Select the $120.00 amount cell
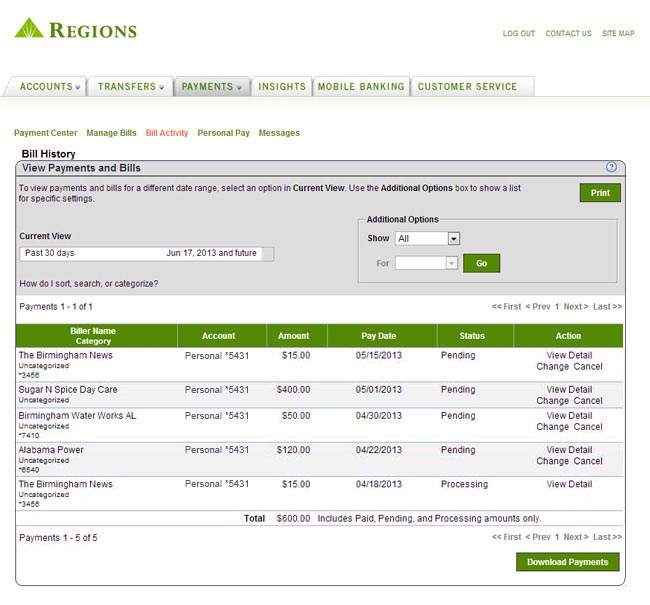The width and height of the screenshot is (650, 605). tap(293, 450)
